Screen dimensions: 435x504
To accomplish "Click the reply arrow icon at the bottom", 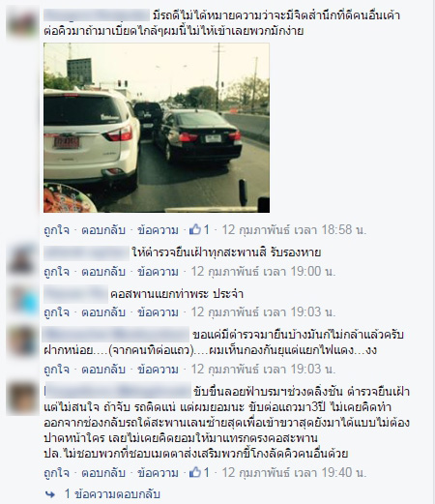I will (50, 494).
